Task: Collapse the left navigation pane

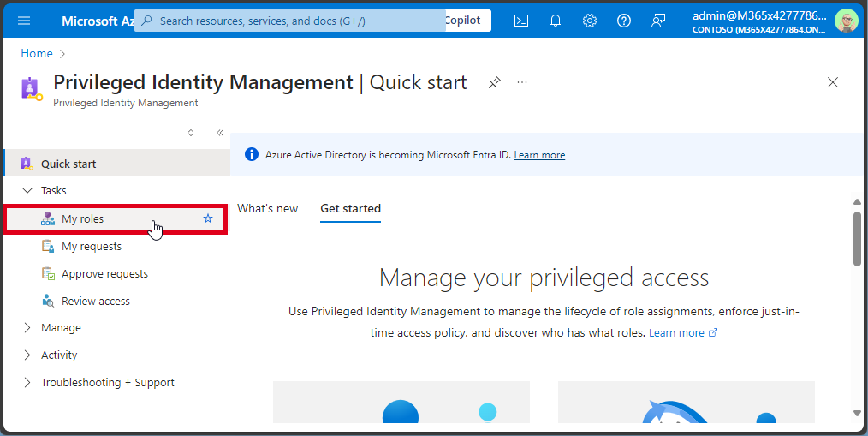Action: [220, 133]
